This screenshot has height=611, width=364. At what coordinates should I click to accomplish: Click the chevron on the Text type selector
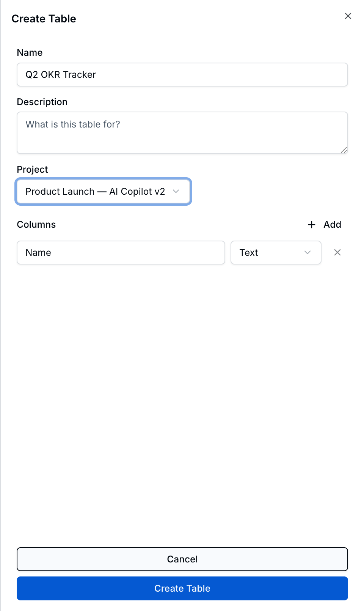307,252
